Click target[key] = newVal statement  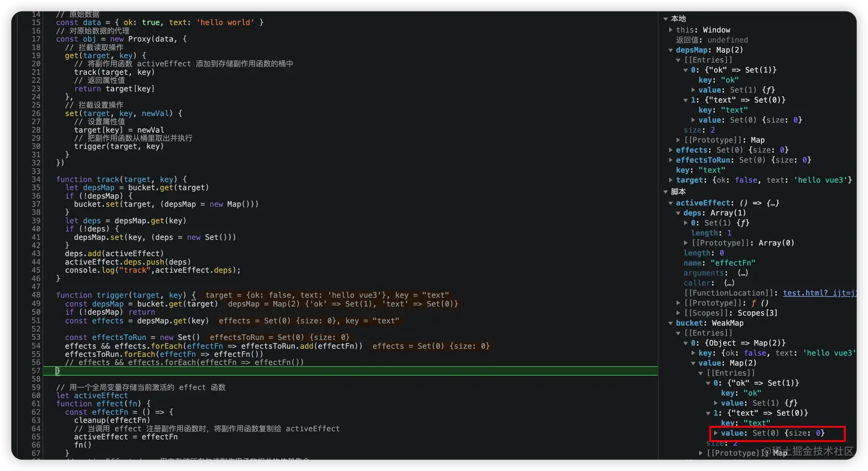click(x=119, y=130)
